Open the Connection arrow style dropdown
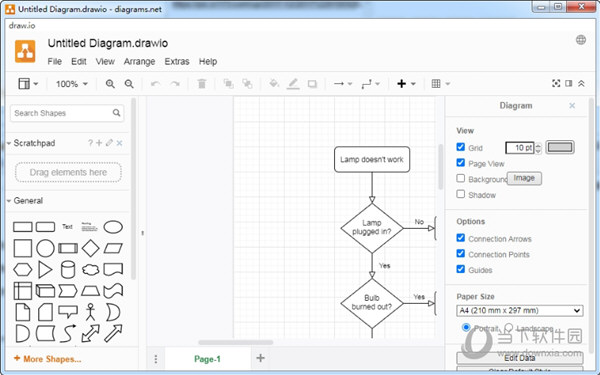The height and width of the screenshot is (375, 600). [x=342, y=84]
